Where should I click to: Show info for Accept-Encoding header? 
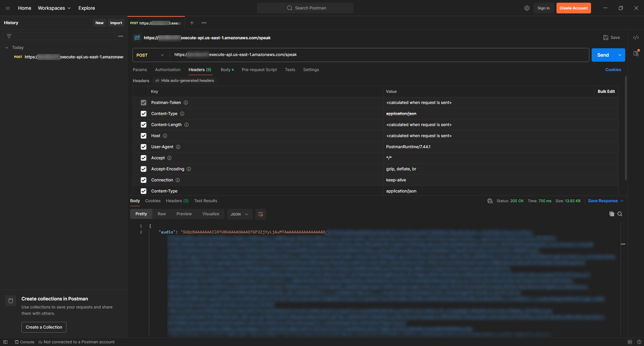click(189, 169)
